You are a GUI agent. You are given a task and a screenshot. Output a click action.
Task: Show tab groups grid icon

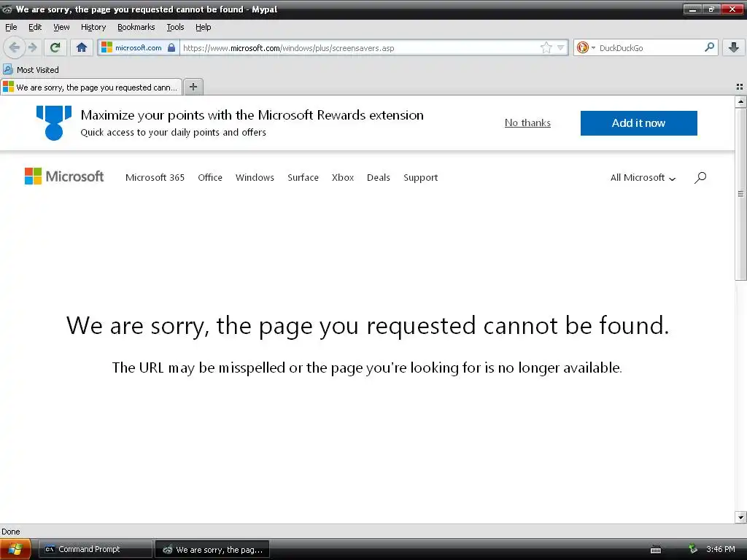tap(740, 87)
